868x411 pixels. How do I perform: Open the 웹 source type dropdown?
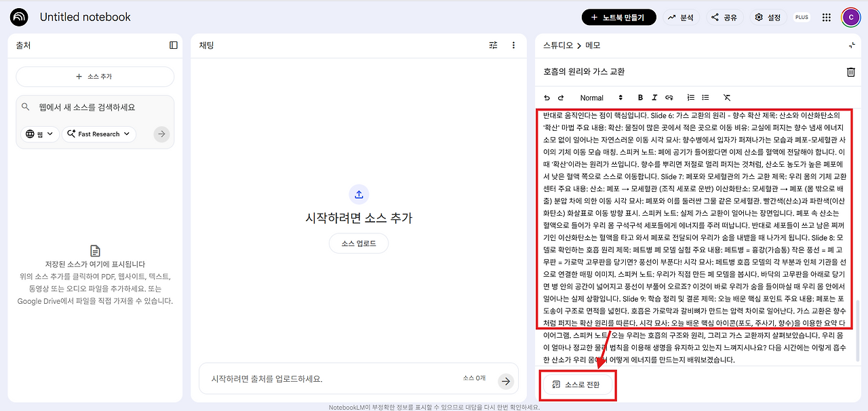[x=39, y=134]
